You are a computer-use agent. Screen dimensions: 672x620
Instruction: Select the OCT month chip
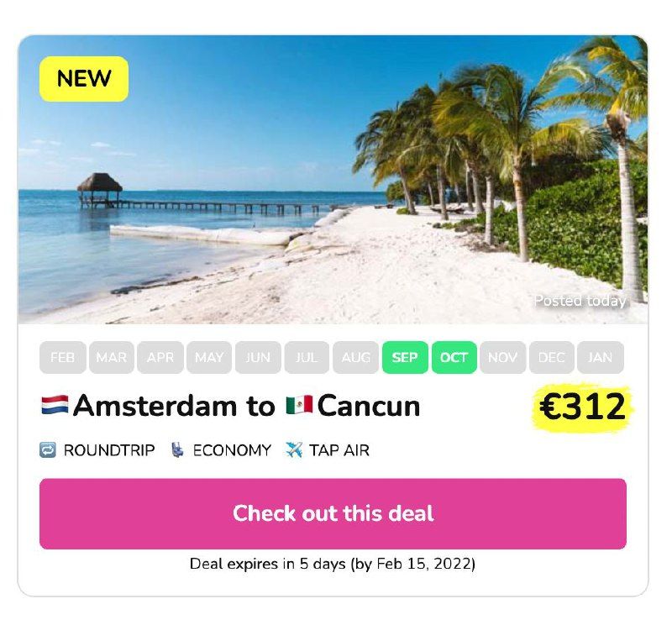(454, 358)
